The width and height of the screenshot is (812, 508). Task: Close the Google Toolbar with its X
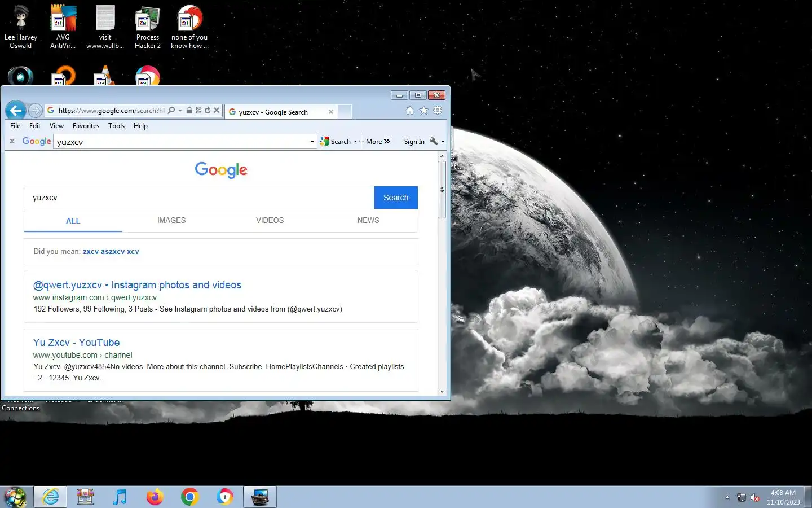(x=12, y=141)
